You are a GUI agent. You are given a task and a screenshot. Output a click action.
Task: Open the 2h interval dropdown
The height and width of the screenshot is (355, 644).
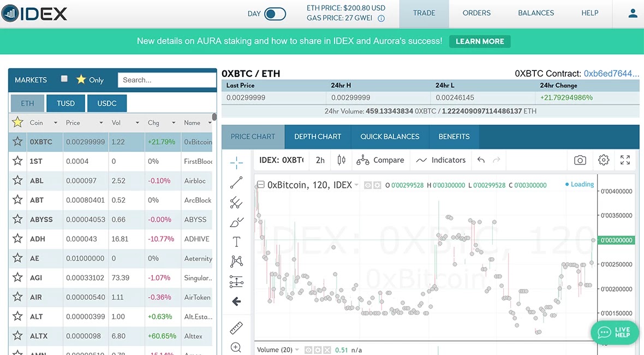click(320, 160)
